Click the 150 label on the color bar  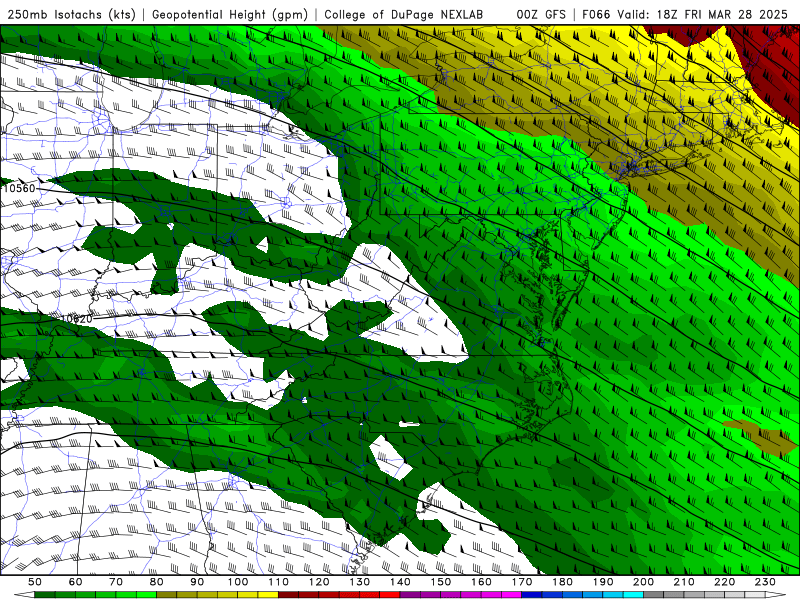coord(441,582)
